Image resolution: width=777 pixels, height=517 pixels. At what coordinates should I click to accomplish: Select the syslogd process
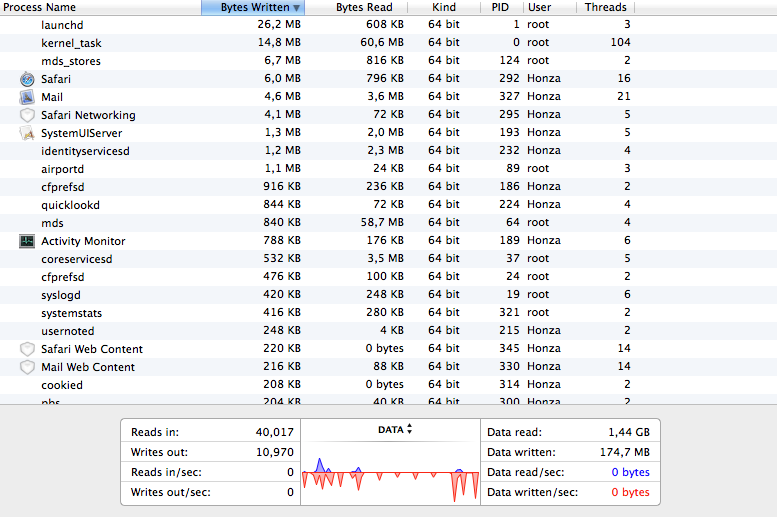[x=61, y=295]
